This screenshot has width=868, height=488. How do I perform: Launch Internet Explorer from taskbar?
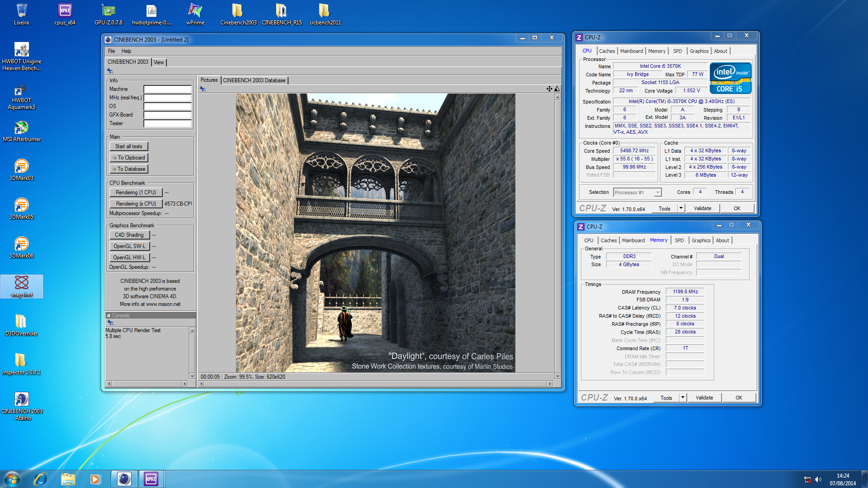[40, 479]
